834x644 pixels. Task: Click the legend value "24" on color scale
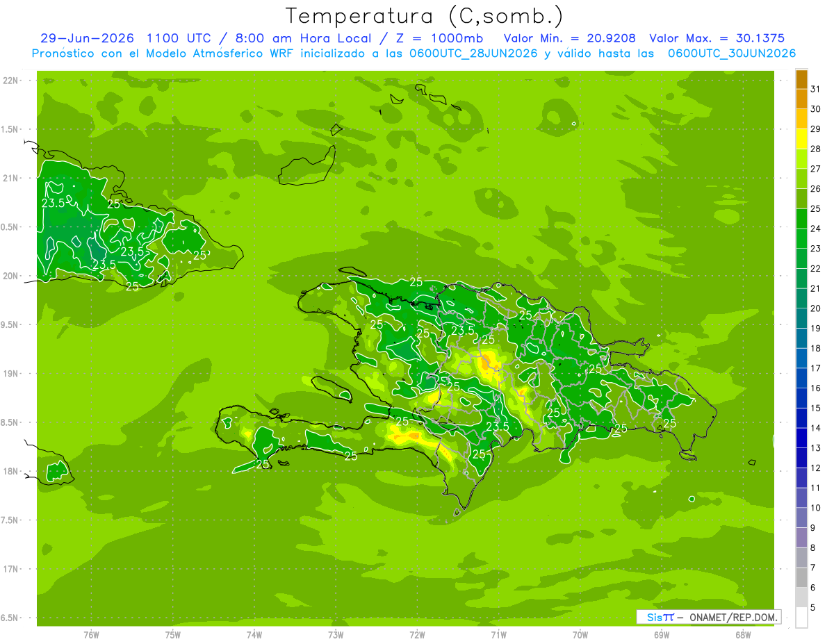tap(816, 229)
